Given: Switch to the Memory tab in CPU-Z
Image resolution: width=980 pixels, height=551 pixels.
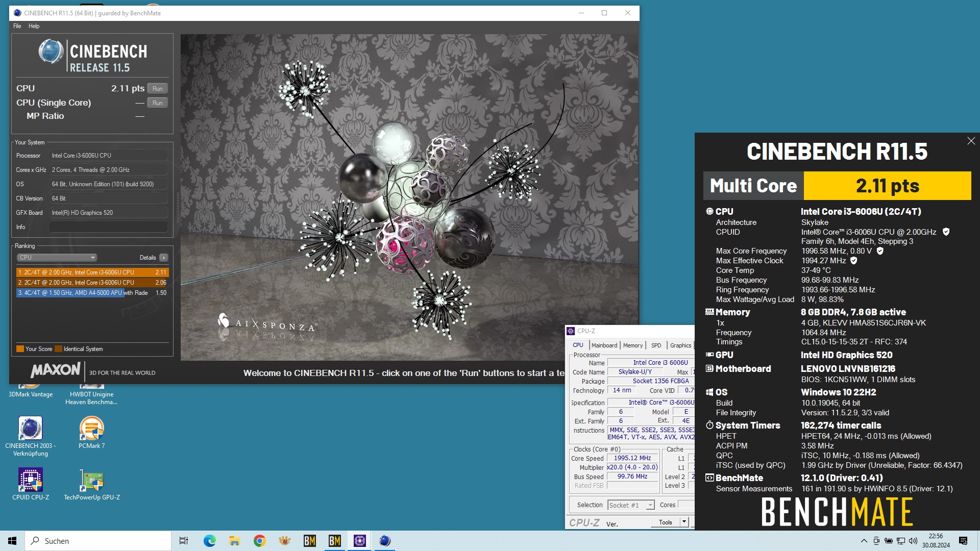Looking at the screenshot, I should [x=633, y=345].
